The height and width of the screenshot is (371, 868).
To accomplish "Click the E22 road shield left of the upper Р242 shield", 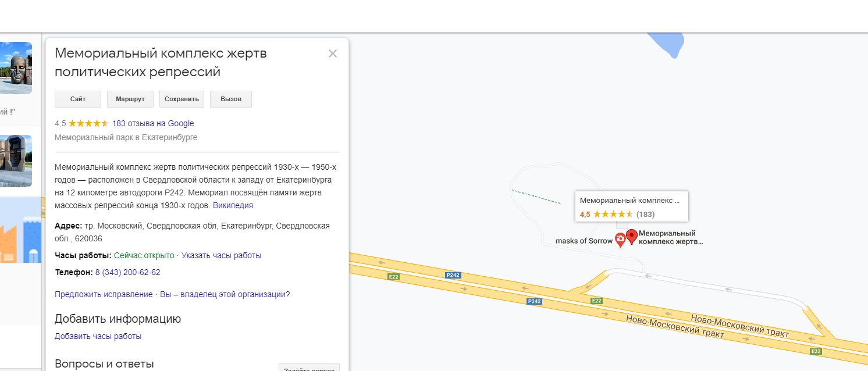I will click(x=394, y=277).
